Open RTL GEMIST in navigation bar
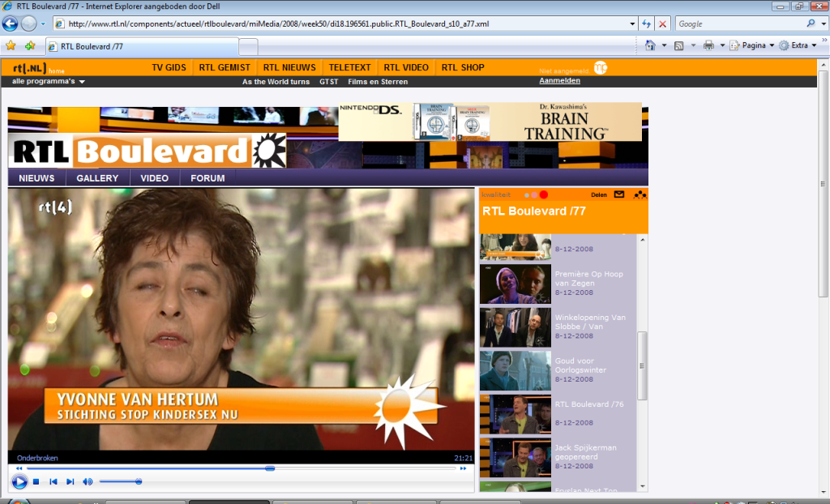Viewport: 830px width, 504px height. 225,67
